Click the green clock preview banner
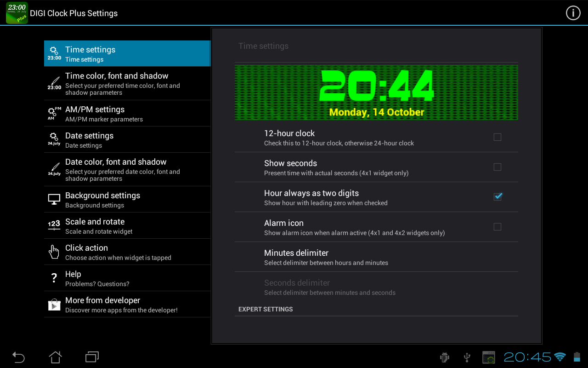The height and width of the screenshot is (368, 588). [376, 92]
